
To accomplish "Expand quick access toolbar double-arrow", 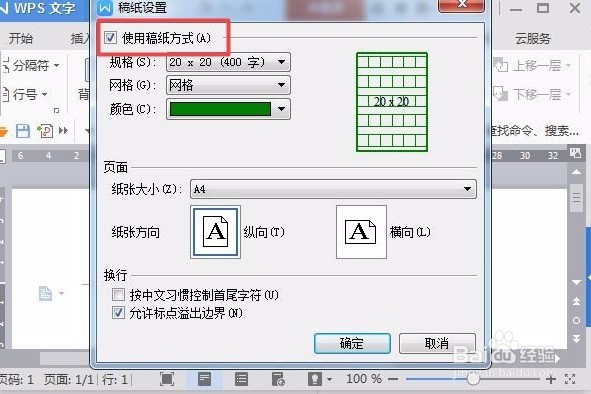I will pos(64,131).
